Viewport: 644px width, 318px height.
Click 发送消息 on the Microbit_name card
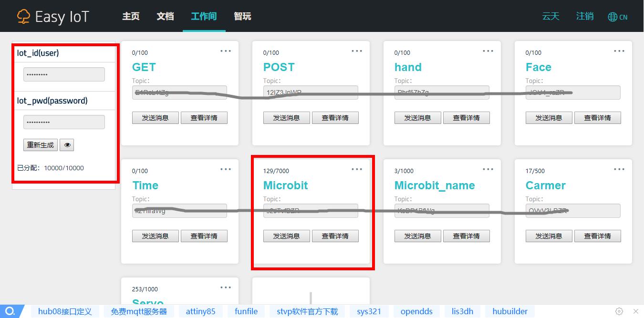pos(418,236)
